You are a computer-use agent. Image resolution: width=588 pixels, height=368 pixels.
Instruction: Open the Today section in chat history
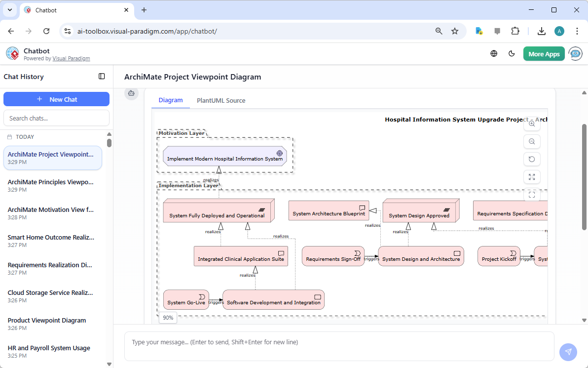(25, 137)
